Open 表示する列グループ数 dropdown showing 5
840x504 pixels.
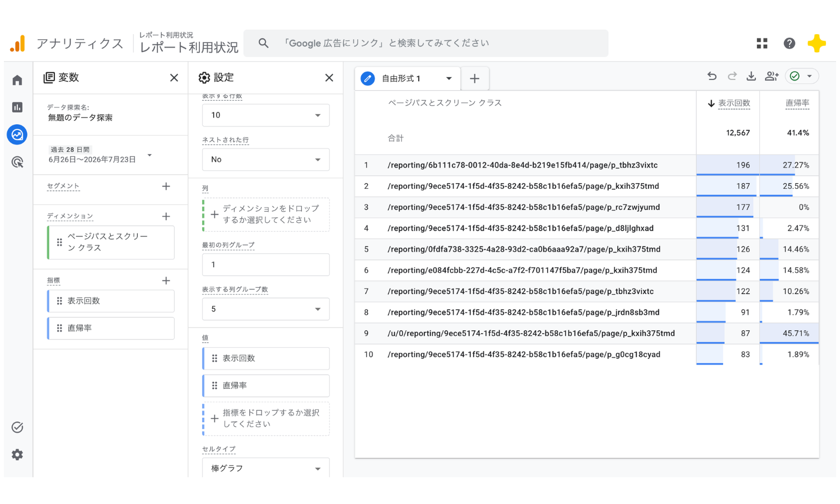[x=265, y=309]
